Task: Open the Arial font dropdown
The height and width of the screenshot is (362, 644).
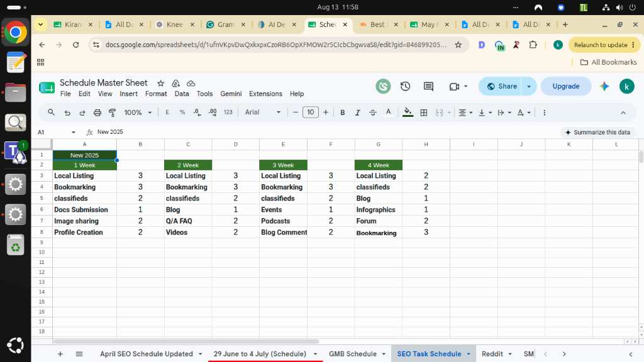Action: [x=263, y=112]
